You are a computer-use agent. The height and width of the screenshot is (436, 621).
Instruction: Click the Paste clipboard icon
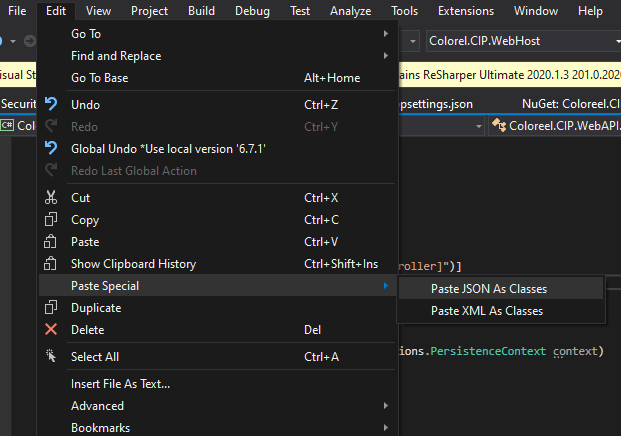50,242
